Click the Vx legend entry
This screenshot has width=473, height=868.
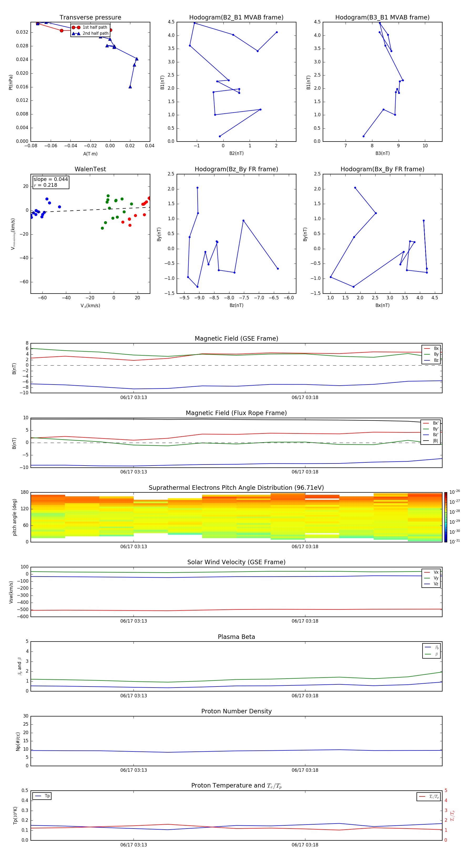tap(431, 572)
